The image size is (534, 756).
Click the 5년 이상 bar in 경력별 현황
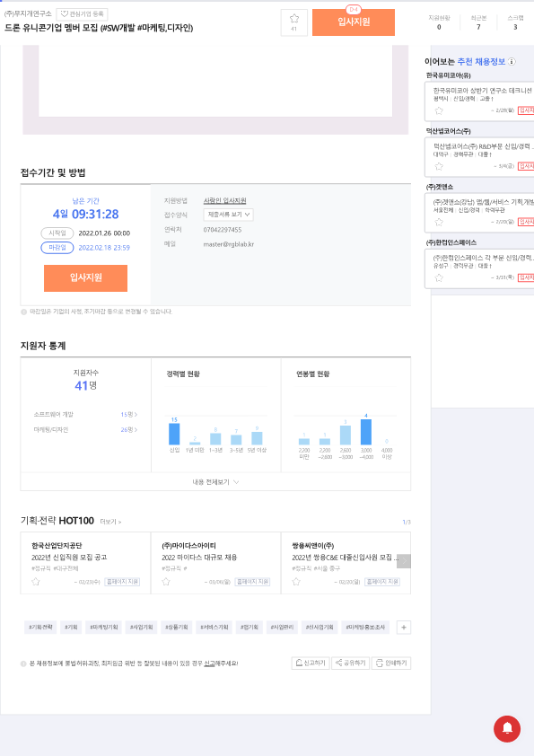pos(257,438)
